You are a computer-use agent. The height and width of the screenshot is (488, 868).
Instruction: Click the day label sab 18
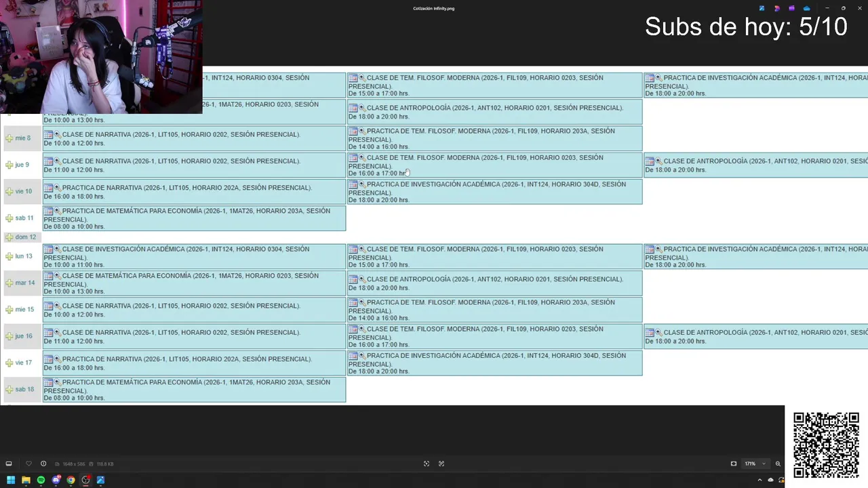(x=24, y=389)
